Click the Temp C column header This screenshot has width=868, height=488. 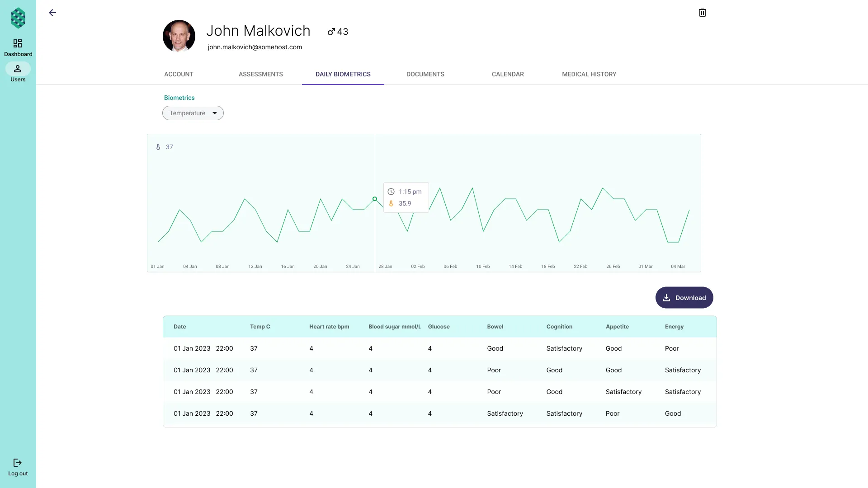(x=260, y=327)
